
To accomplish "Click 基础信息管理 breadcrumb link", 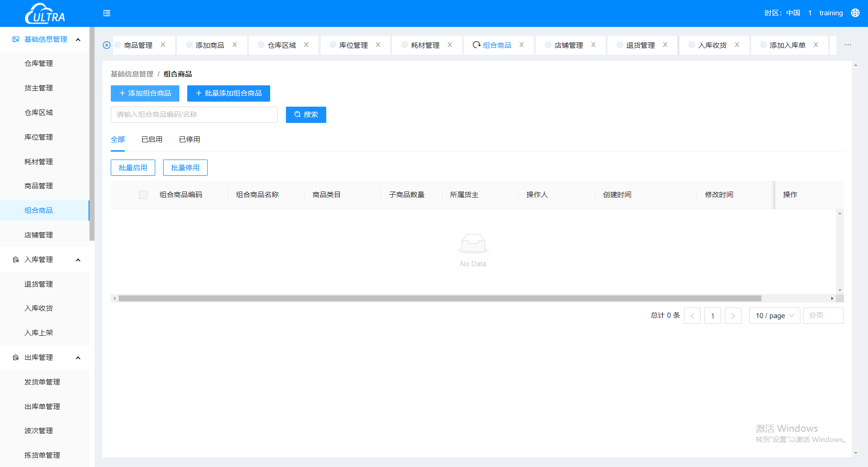I will click(x=132, y=74).
